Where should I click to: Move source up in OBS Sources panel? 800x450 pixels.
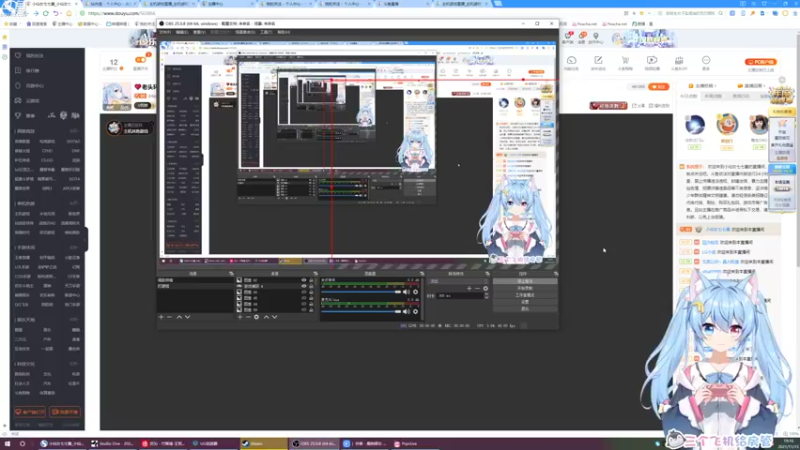pyautogui.click(x=266, y=317)
